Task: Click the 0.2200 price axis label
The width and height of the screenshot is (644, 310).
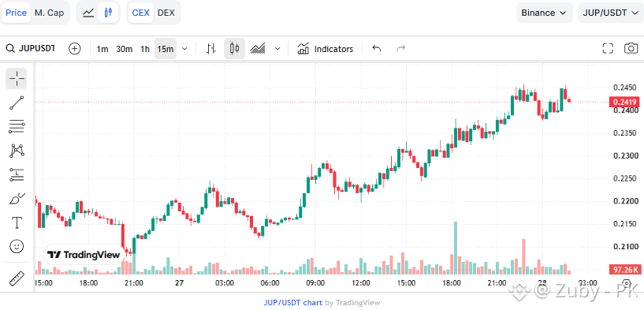Action: click(x=625, y=201)
